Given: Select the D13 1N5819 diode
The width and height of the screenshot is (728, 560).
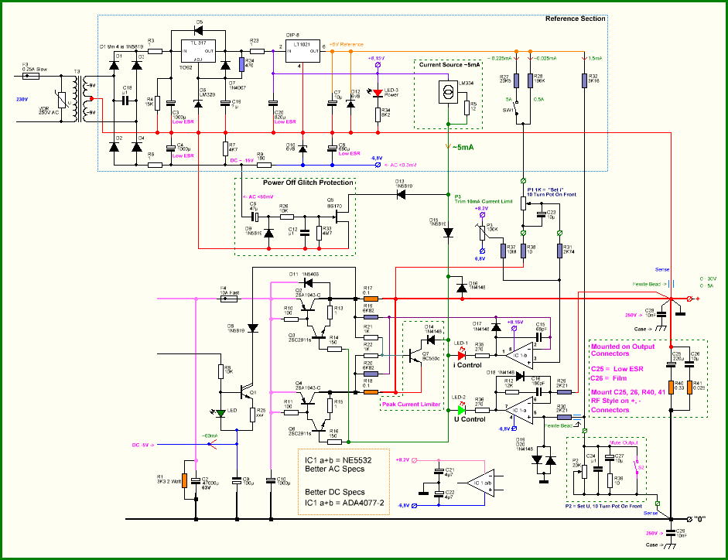Looking at the screenshot, I should (x=401, y=195).
